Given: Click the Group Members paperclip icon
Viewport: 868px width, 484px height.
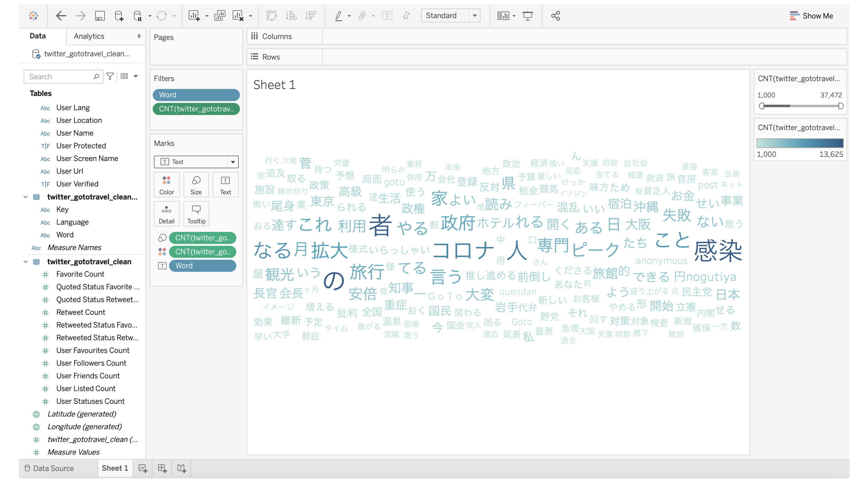Looking at the screenshot, I should pos(362,15).
